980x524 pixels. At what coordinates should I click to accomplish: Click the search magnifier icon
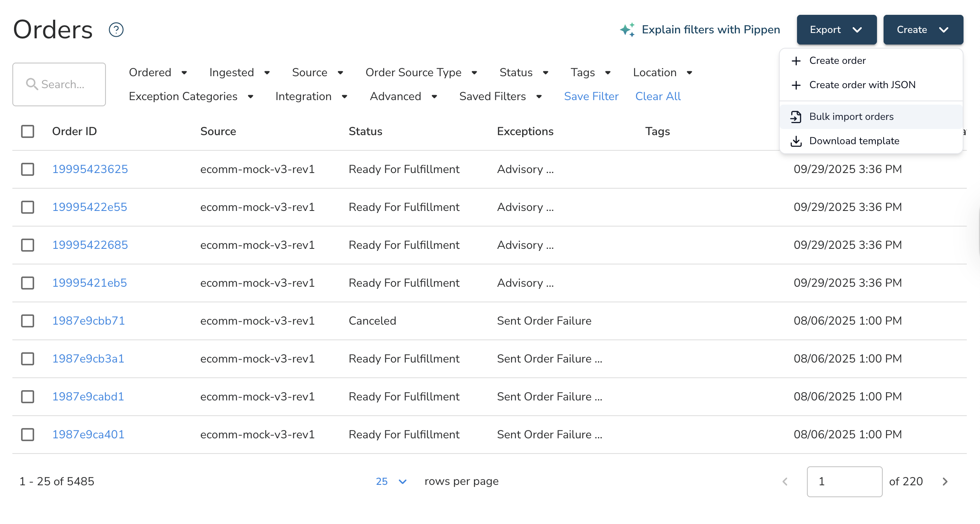pos(32,84)
